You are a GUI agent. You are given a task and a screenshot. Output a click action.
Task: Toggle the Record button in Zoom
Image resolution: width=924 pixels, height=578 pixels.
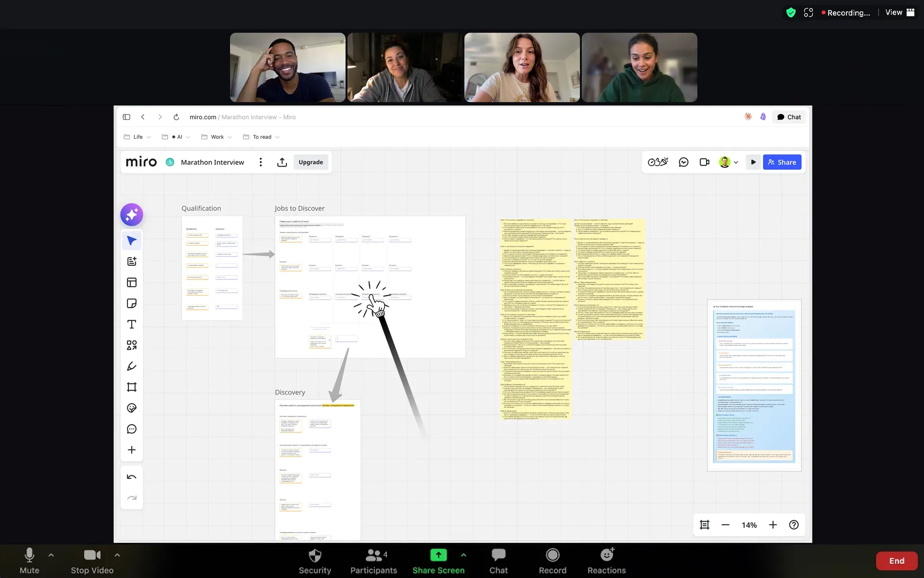click(552, 561)
